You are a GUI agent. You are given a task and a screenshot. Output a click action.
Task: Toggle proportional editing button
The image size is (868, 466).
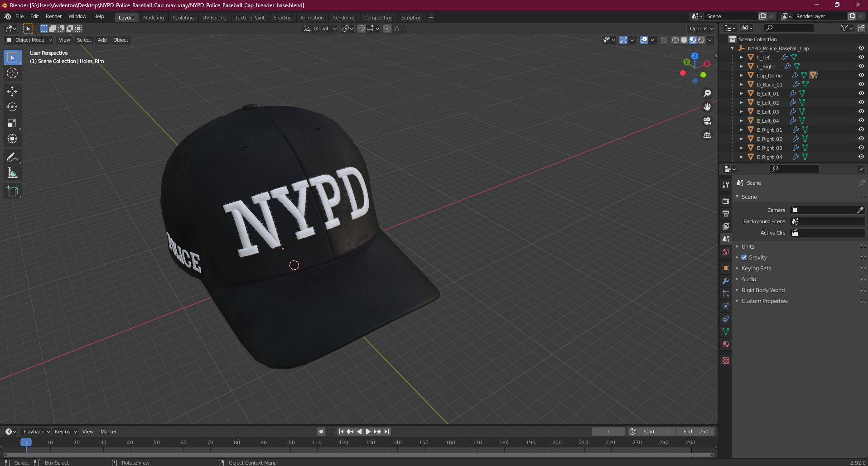tap(387, 29)
